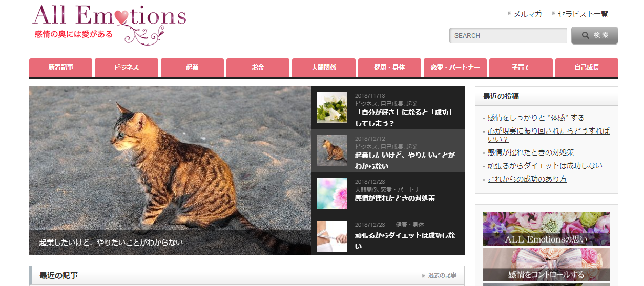This screenshot has width=644, height=286.
Task: Select the 子育て menu tab
Action: click(521, 68)
